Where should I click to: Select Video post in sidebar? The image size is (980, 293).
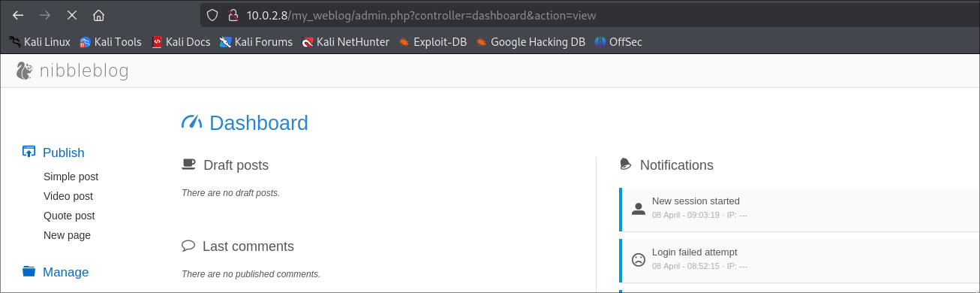coord(68,196)
